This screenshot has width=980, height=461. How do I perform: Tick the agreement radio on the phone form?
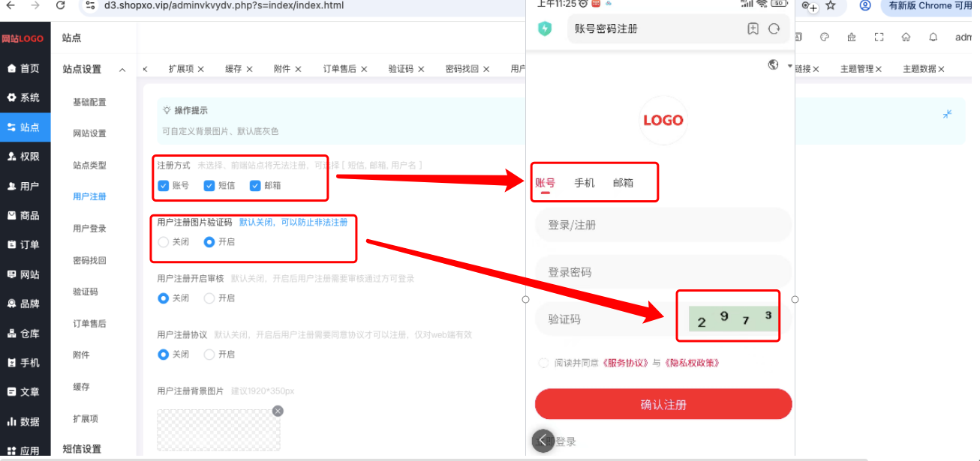pyautogui.click(x=544, y=363)
